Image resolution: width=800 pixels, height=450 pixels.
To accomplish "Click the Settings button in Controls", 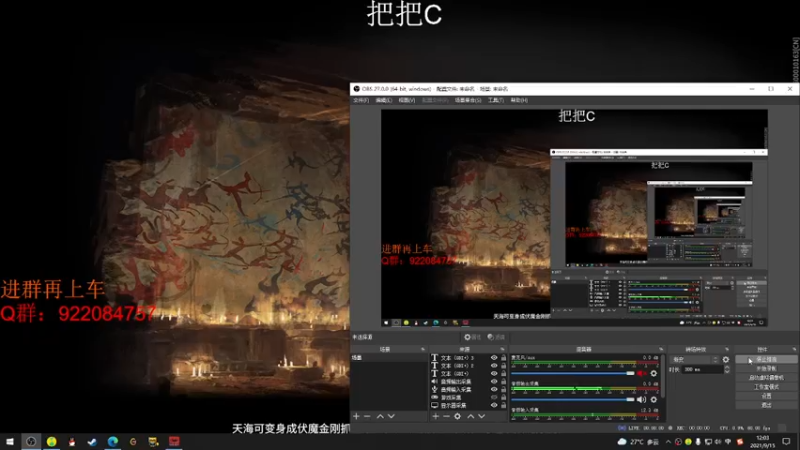I will (766, 396).
